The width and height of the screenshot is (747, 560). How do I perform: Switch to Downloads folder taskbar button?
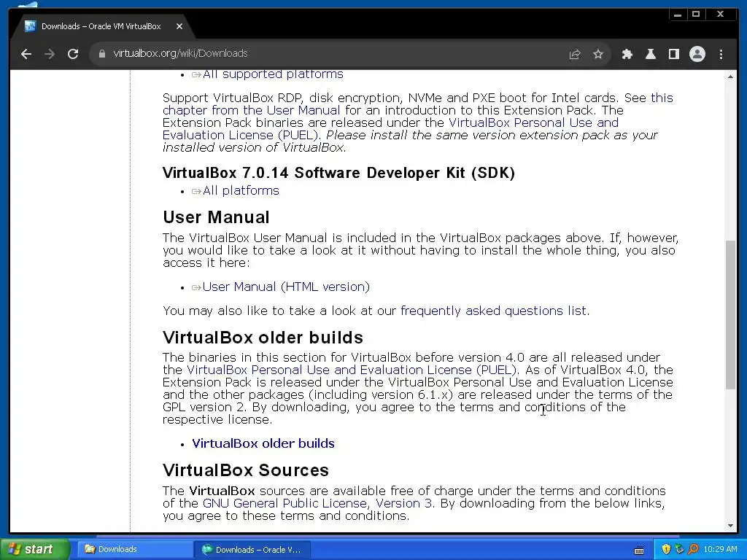(x=133, y=550)
